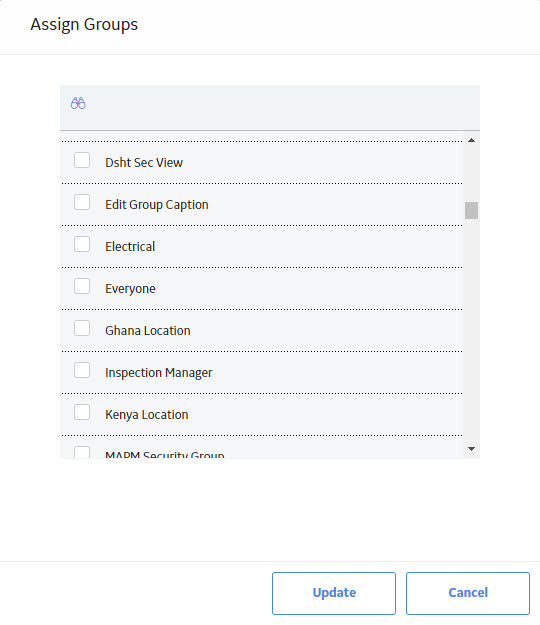Click the binoculars search icon
The width and height of the screenshot is (540, 625).
coord(78,103)
